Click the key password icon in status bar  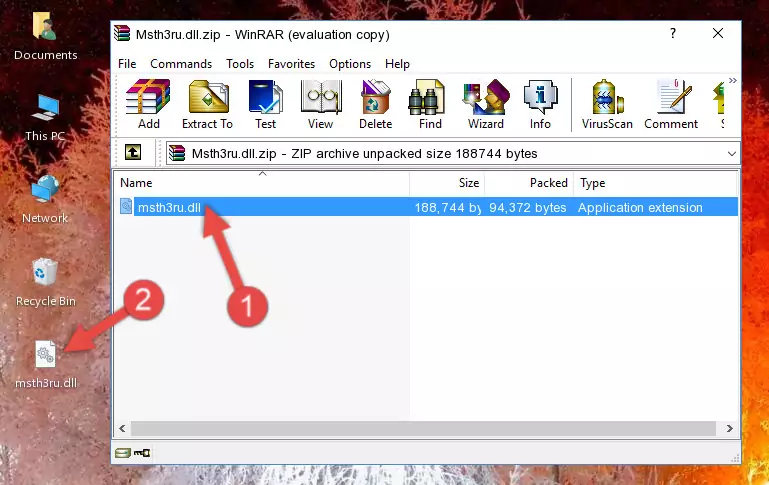[142, 453]
